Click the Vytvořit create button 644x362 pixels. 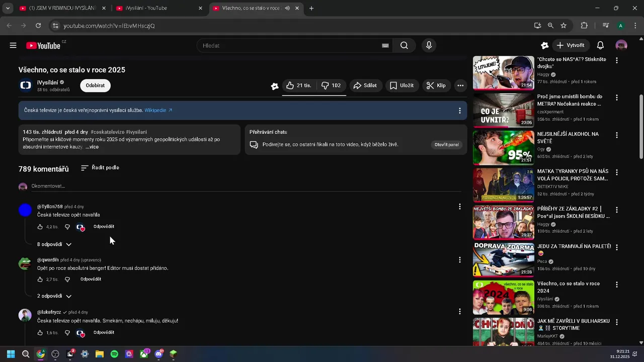click(571, 45)
